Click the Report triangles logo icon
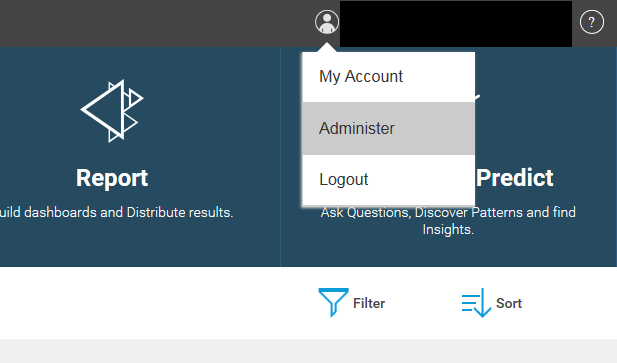The width and height of the screenshot is (617, 363). coord(112,111)
